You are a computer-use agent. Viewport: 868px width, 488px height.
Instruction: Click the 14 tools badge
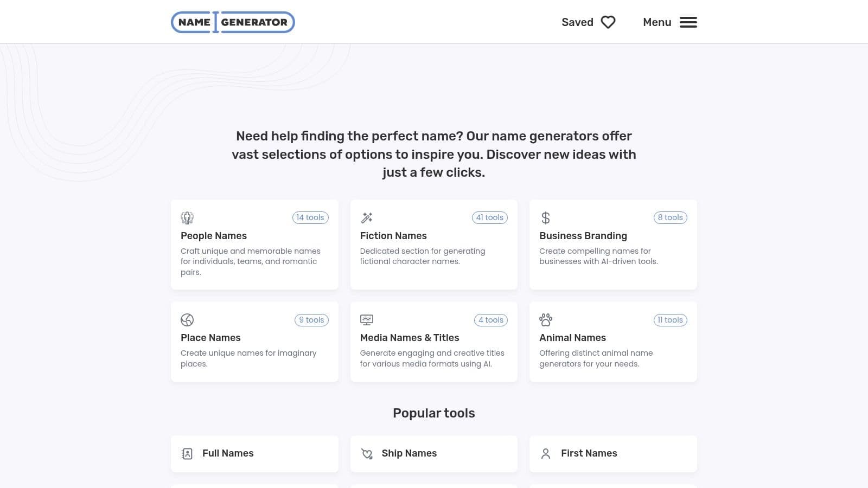click(x=310, y=217)
